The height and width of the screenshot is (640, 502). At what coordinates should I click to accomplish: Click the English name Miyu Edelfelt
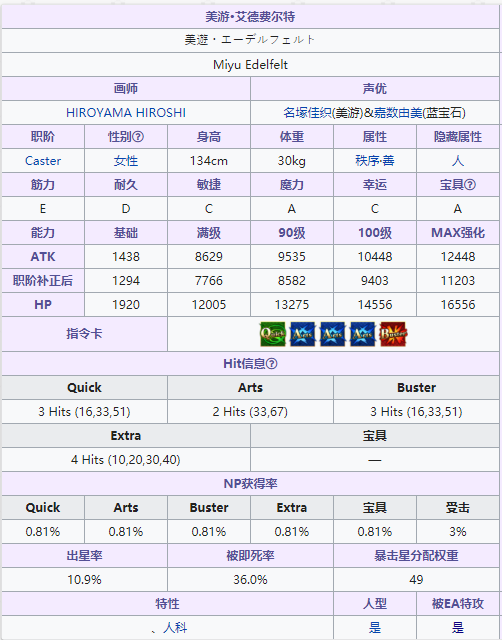click(250, 64)
